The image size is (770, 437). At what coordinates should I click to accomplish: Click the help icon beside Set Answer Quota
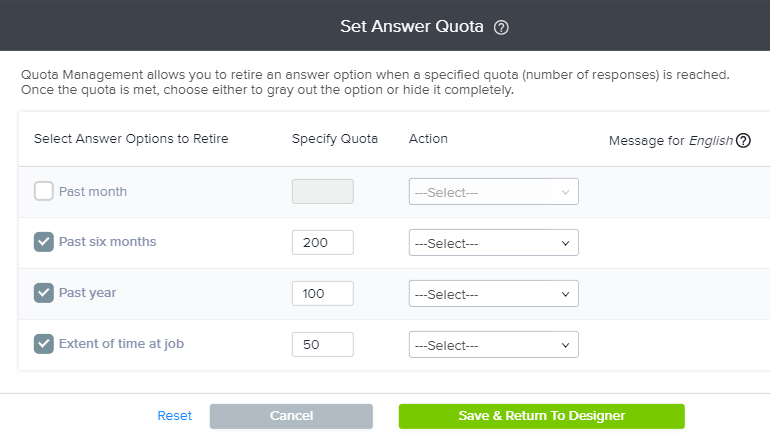[502, 27]
